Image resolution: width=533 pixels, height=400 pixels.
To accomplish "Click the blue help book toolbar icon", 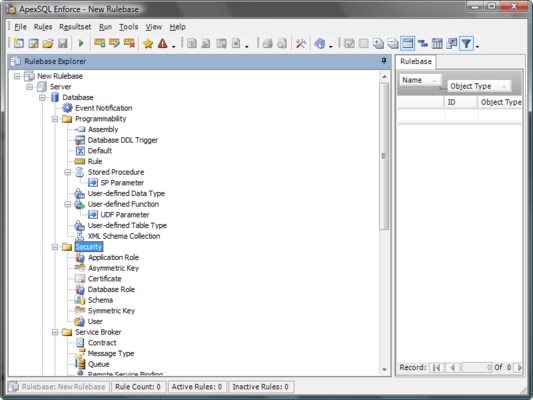I will 320,44.
